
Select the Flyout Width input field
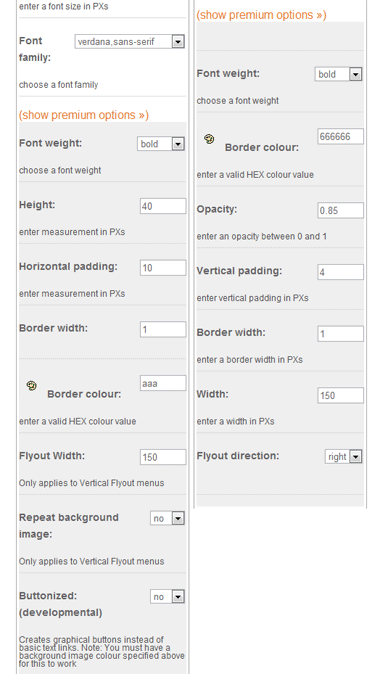pyautogui.click(x=163, y=457)
